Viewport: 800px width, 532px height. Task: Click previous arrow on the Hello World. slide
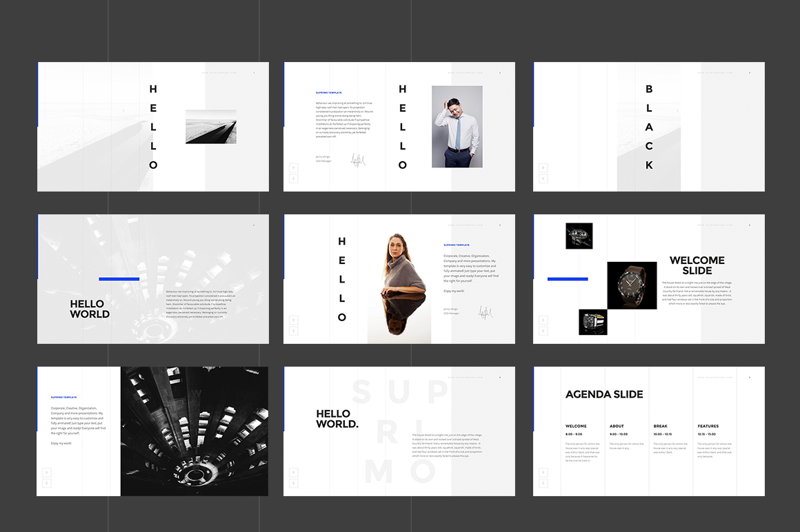point(293,483)
